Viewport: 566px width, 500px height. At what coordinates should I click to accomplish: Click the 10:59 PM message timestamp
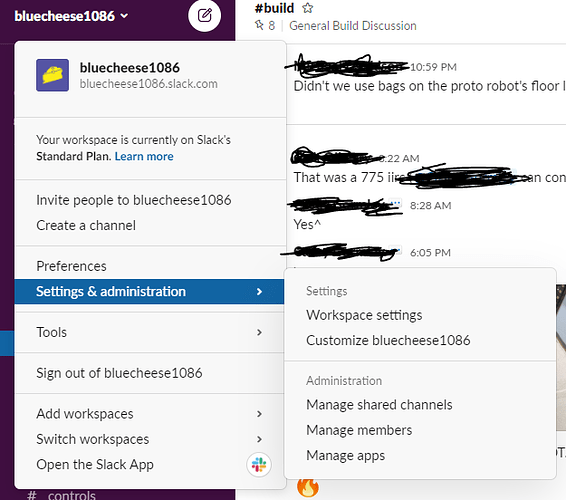click(x=433, y=67)
